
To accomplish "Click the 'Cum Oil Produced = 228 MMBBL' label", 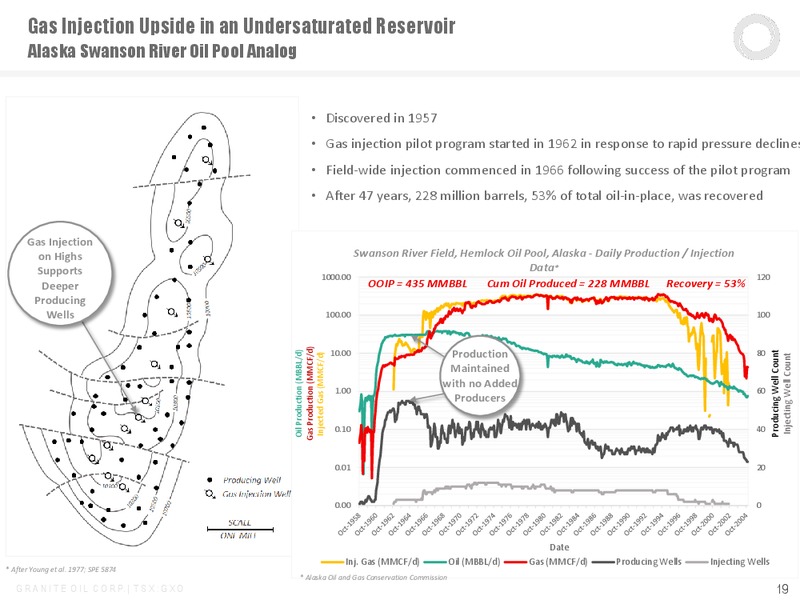I will [568, 284].
